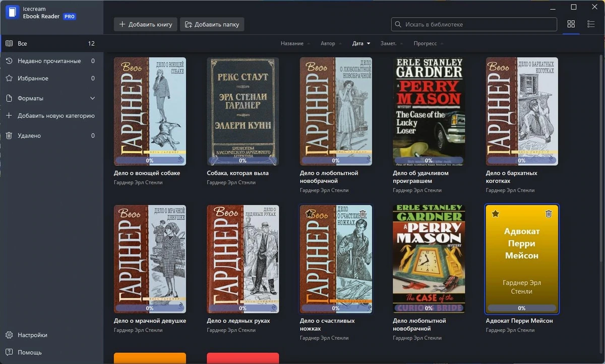Image resolution: width=605 pixels, height=364 pixels.
Task: Open 'Настройки' in the sidebar
Action: point(51,335)
